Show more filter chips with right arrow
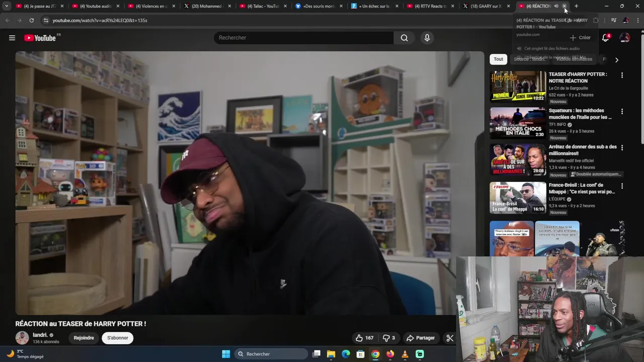Screen dimensions: 644x362 pos(616,59)
